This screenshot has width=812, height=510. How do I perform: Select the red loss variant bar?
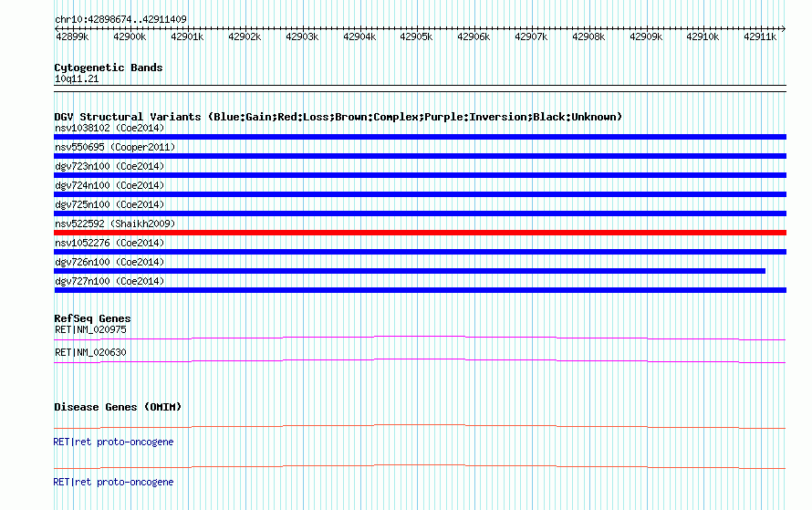point(420,233)
